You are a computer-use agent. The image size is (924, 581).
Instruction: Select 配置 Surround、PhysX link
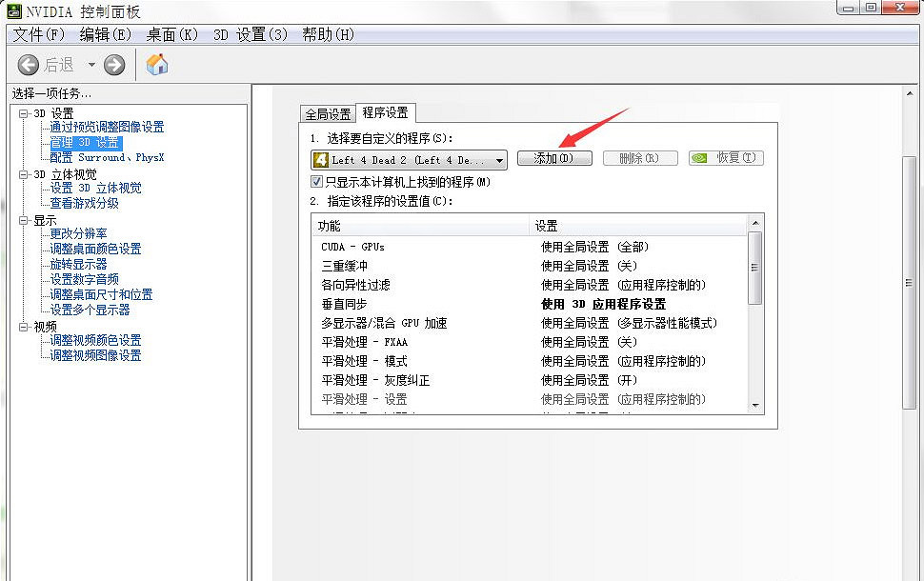(107, 157)
